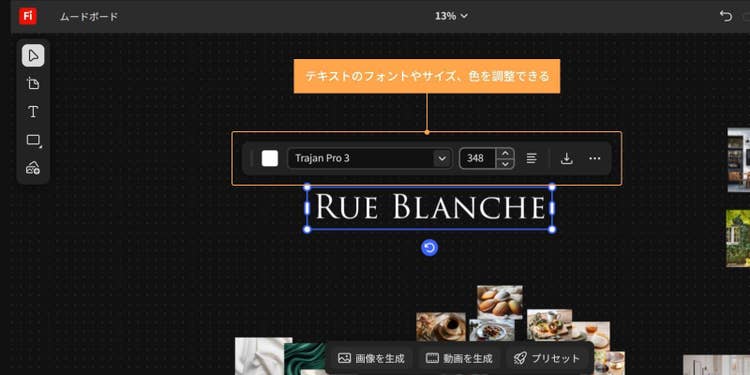This screenshot has width=750, height=375.
Task: Click the text toolbar drag grip handle
Action: [252, 158]
